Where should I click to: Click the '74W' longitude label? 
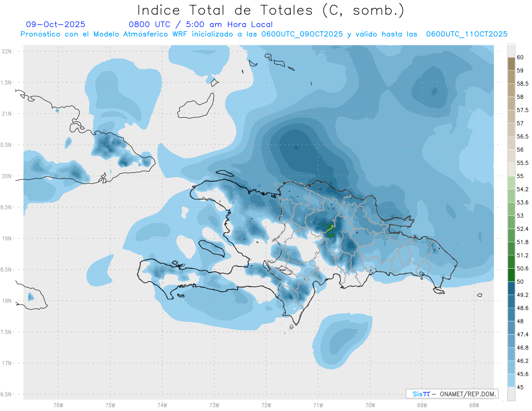162,405
